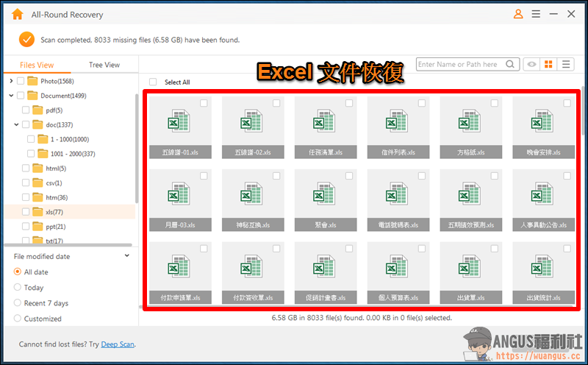Go to the home icon
The image size is (588, 365).
[x=17, y=14]
